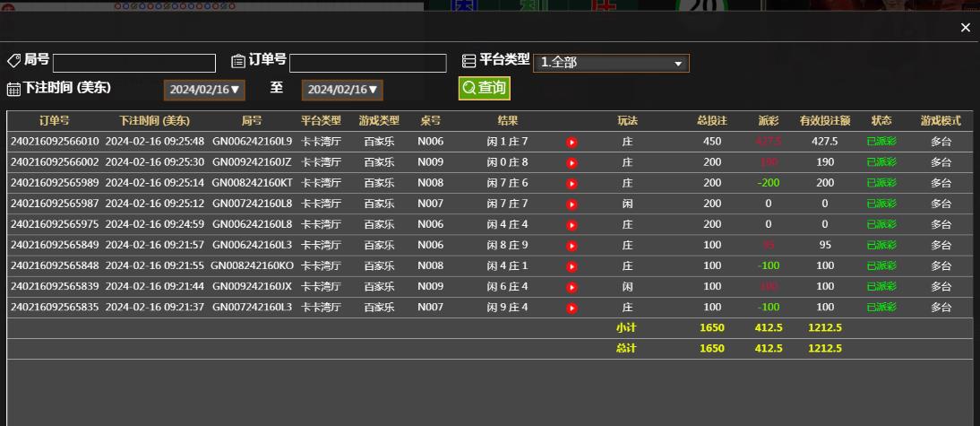The height and width of the screenshot is (426, 980).
Task: Click the 平台类型 list icon
Action: coord(469,61)
